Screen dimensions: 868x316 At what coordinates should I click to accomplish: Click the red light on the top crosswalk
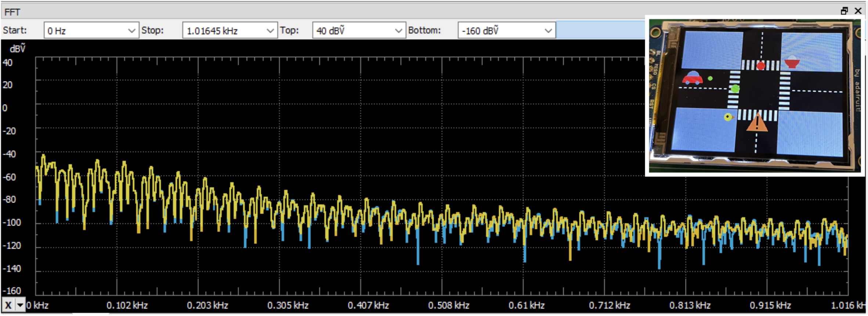761,66
